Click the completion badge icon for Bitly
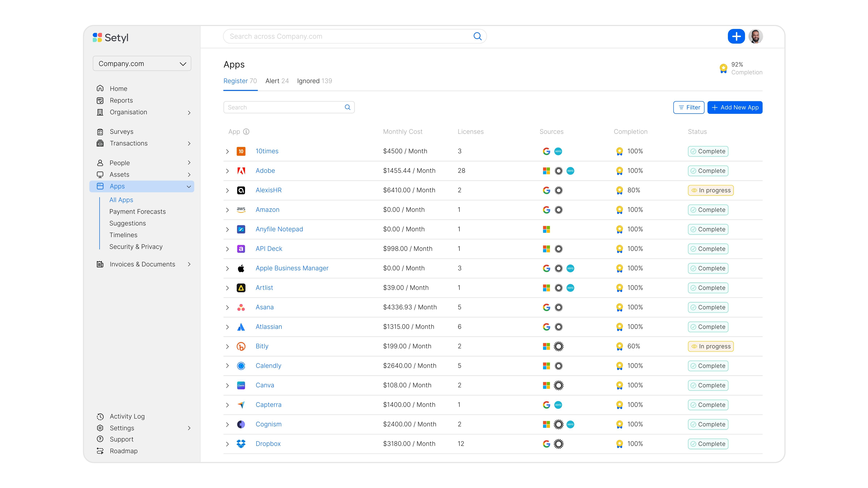 point(619,346)
